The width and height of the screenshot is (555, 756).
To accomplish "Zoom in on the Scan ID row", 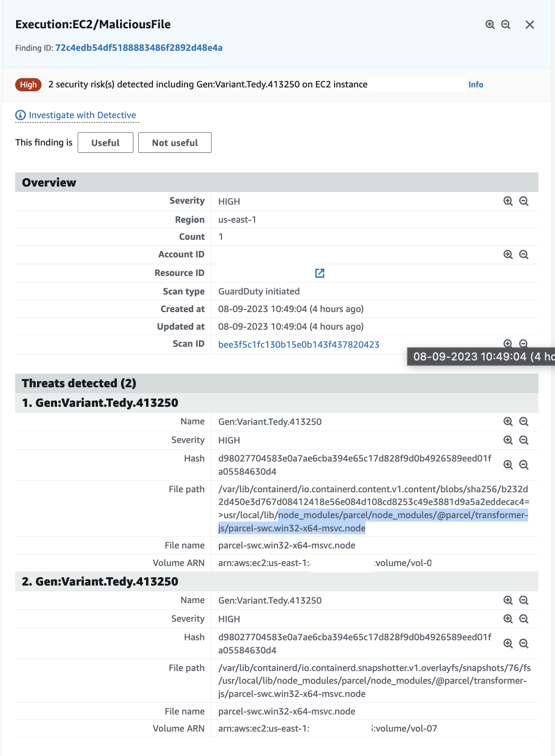I will pos(507,344).
